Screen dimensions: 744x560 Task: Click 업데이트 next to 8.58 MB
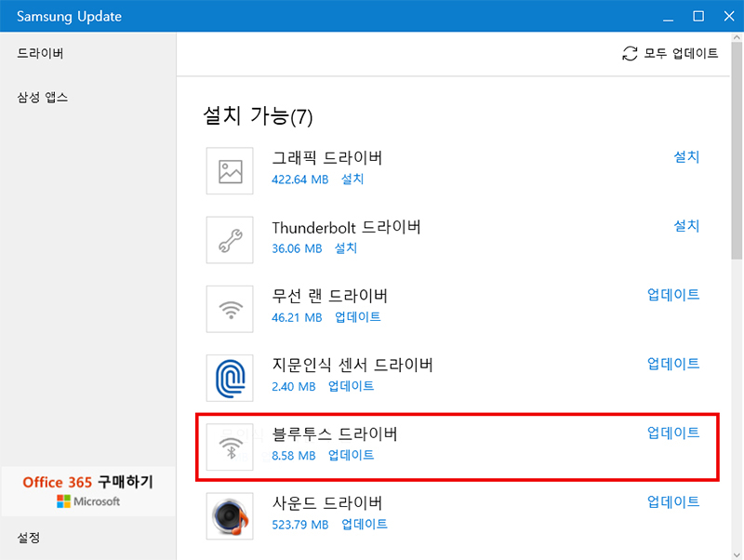click(352, 455)
